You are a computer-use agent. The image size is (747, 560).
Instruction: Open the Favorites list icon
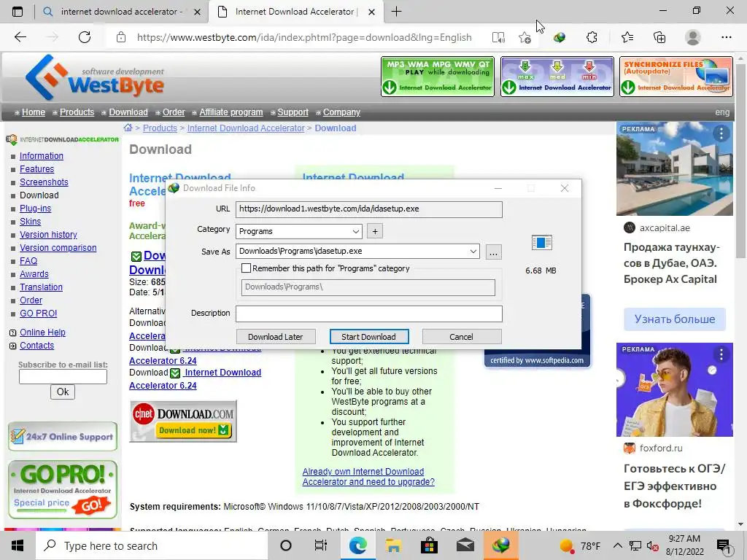(x=627, y=37)
